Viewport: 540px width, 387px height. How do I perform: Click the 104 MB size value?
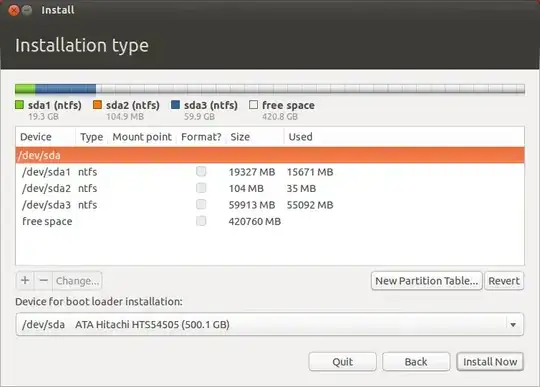pyautogui.click(x=246, y=188)
